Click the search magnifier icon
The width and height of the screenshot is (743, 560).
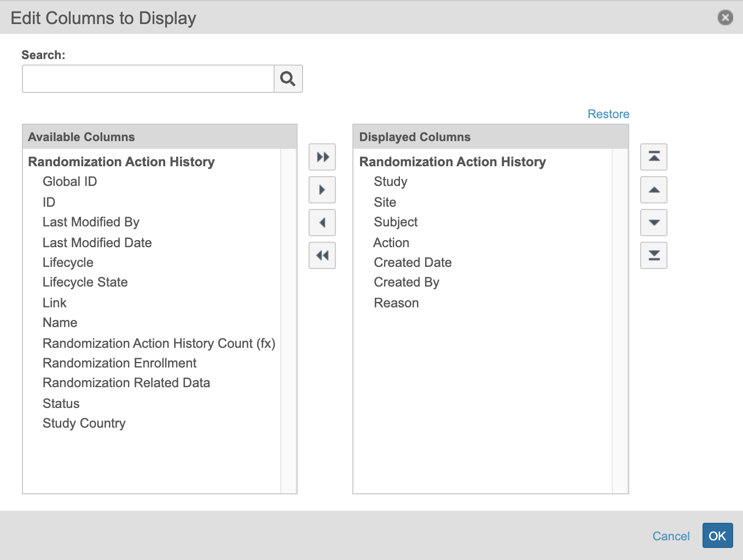pyautogui.click(x=288, y=79)
